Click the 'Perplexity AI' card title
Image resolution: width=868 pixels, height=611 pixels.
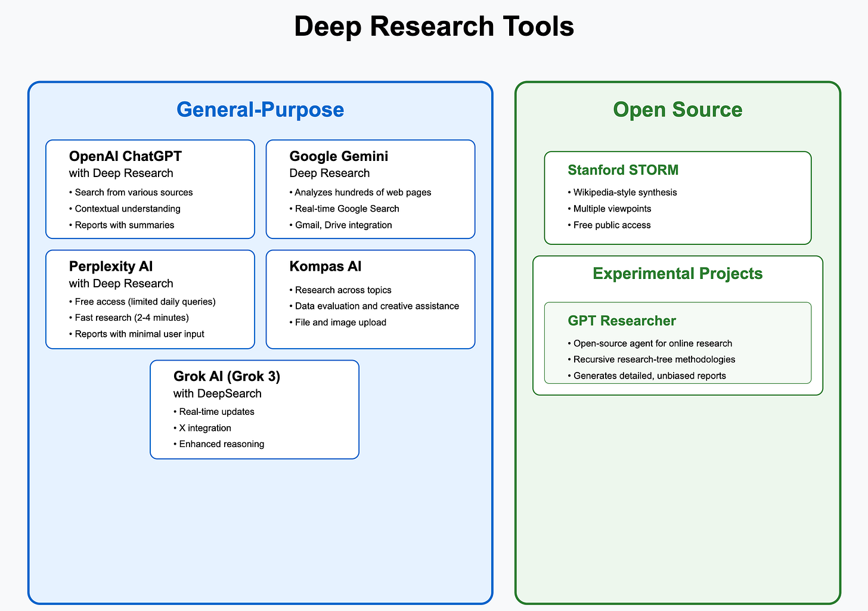pyautogui.click(x=111, y=266)
